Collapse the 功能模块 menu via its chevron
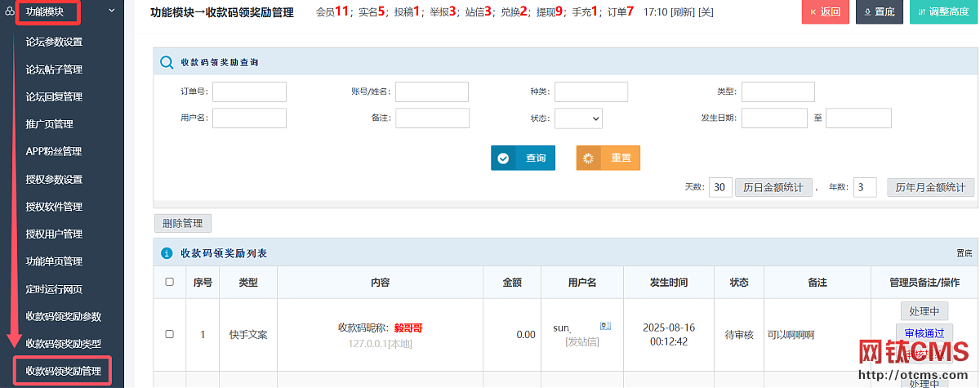Viewport: 980px width, 388px height. [112, 11]
